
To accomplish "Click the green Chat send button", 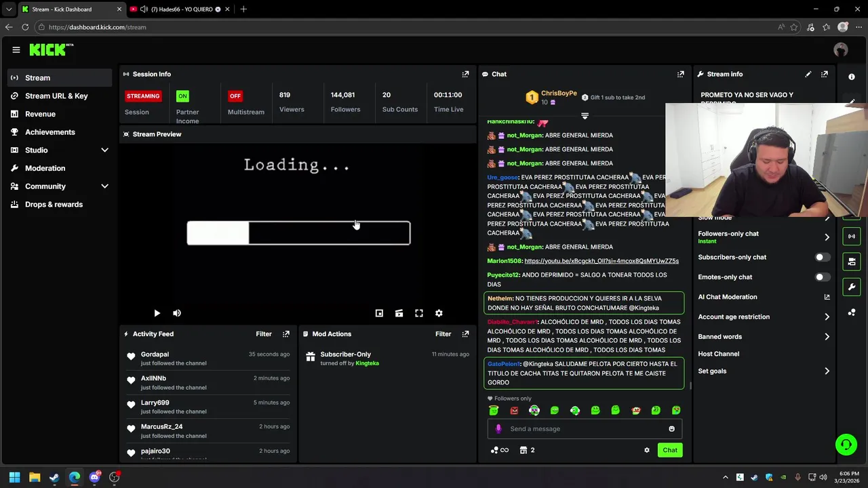I will point(670,450).
